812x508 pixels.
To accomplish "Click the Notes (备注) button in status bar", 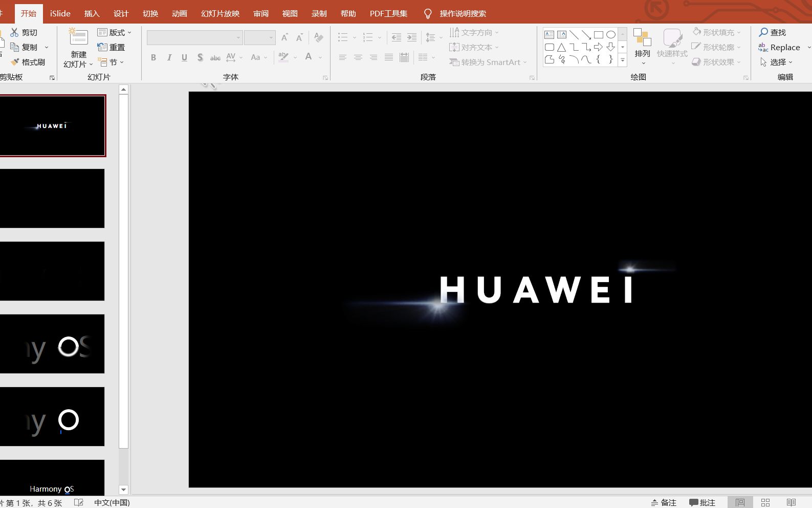I will coord(664,502).
